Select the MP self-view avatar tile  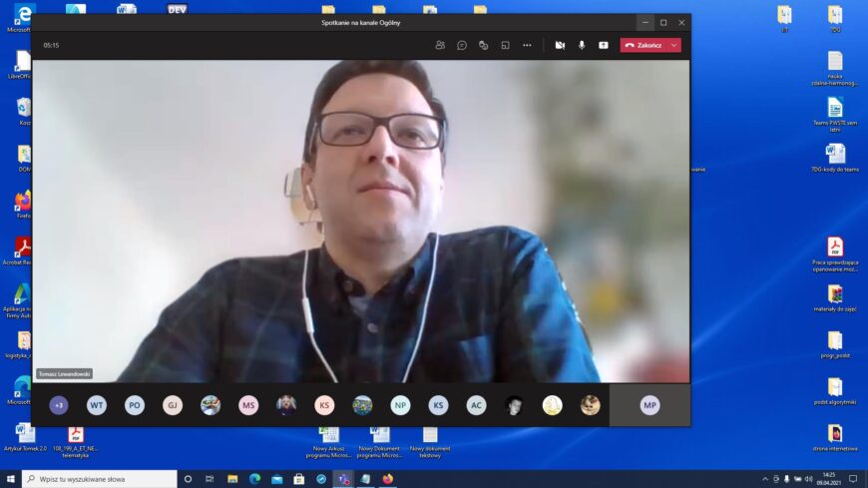650,405
